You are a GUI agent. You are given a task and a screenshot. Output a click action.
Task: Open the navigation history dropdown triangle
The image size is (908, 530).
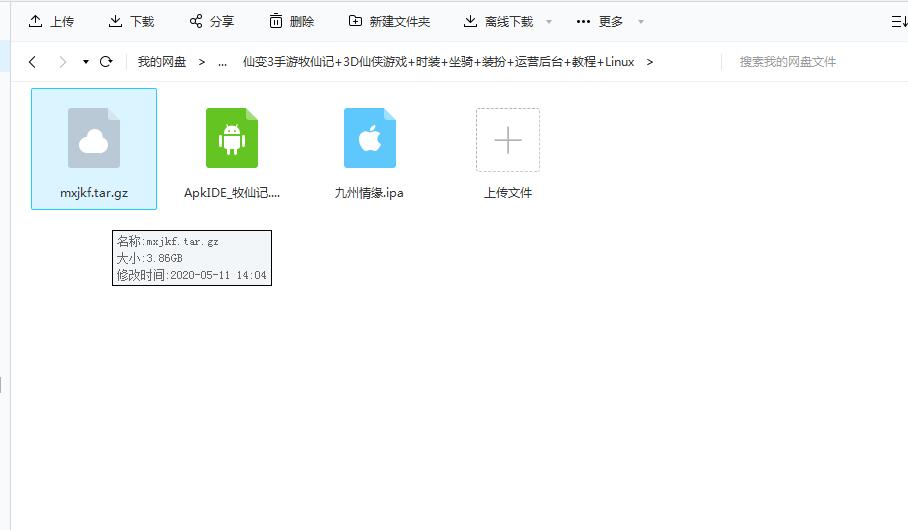86,62
